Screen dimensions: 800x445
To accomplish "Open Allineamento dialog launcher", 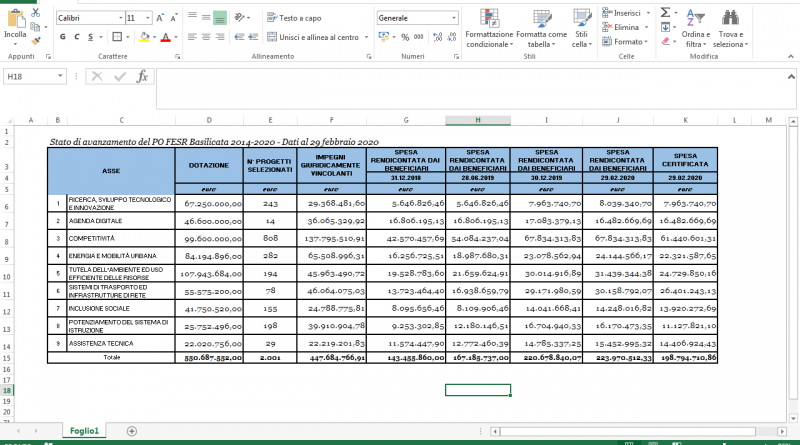I will (x=368, y=57).
